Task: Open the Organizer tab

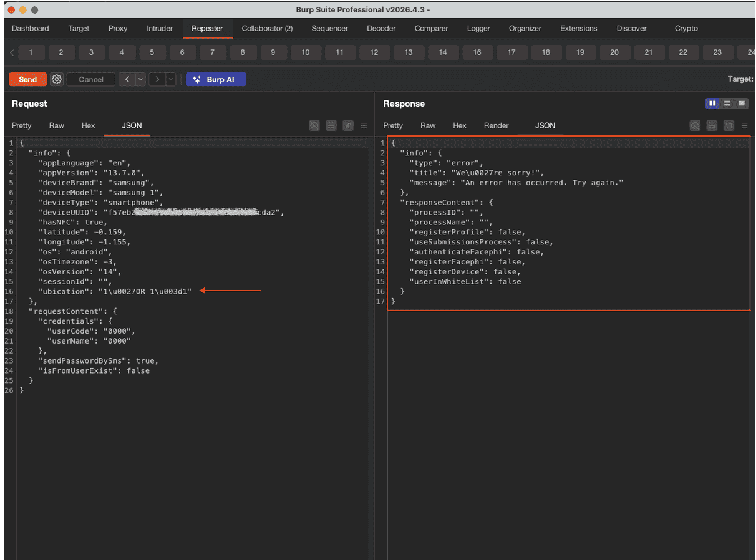Action: (x=525, y=28)
